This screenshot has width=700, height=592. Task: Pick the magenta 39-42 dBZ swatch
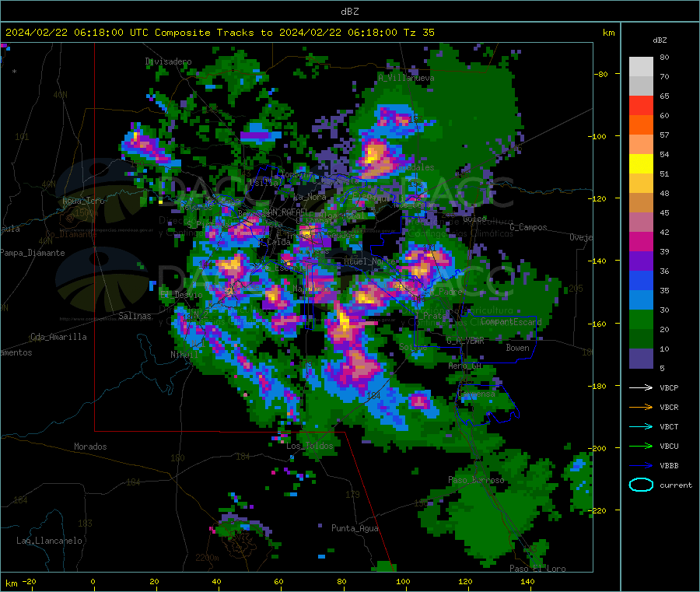pyautogui.click(x=641, y=241)
